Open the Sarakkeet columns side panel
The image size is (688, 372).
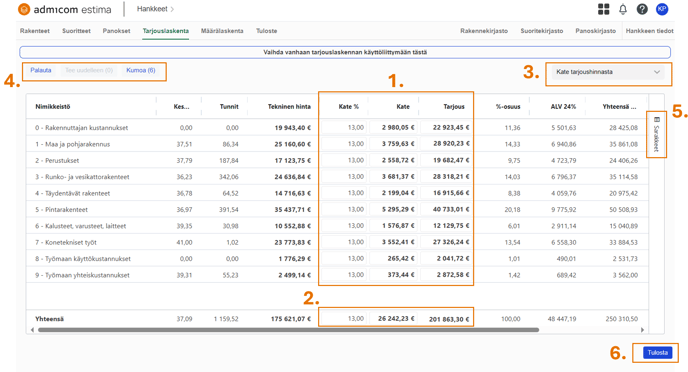click(656, 134)
